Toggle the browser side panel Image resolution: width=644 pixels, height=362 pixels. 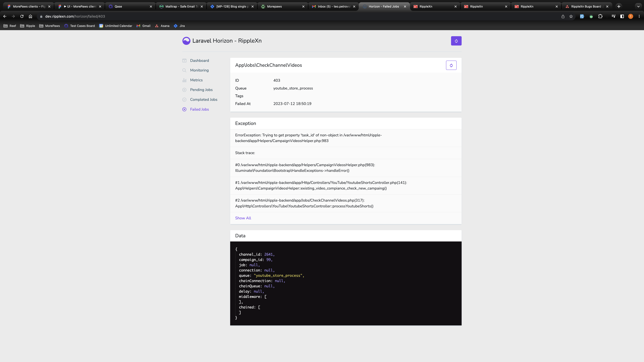[x=622, y=16]
